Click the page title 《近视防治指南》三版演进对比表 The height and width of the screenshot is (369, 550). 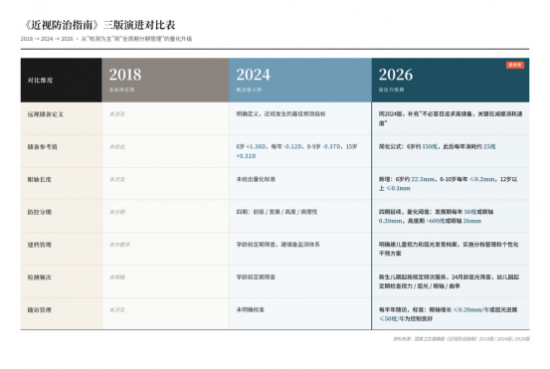pos(99,25)
